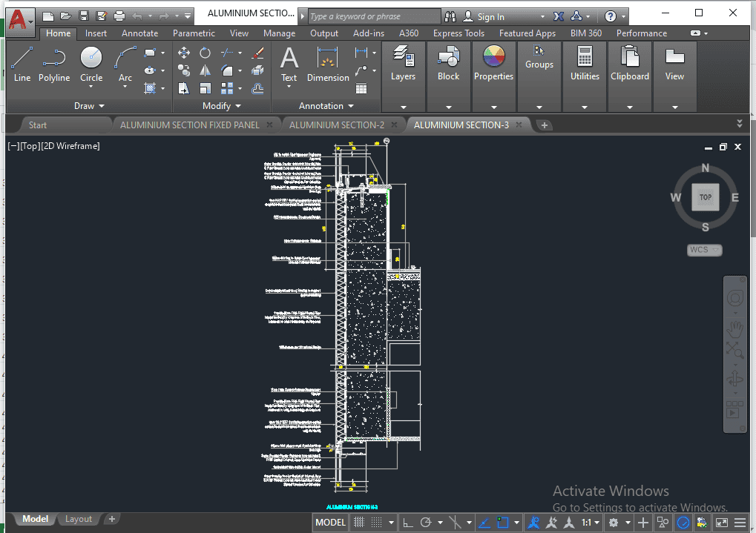Open the ALUMINIUM SECTION-2 drawing tab
Image resolution: width=756 pixels, height=533 pixels.
click(337, 125)
